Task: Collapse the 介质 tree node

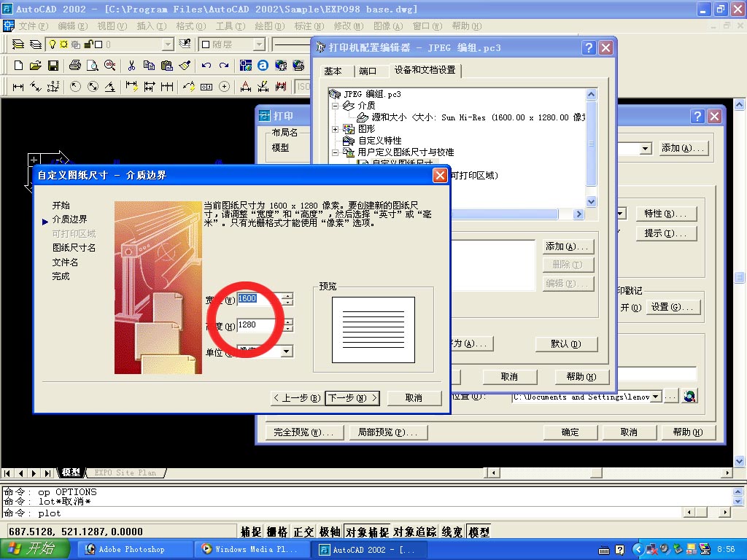Action: tap(335, 106)
